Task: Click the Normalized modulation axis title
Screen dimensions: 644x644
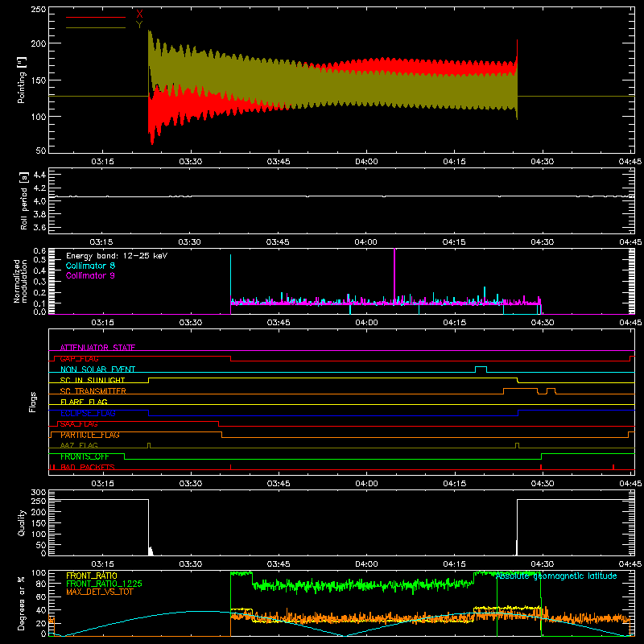Action: click(21, 281)
